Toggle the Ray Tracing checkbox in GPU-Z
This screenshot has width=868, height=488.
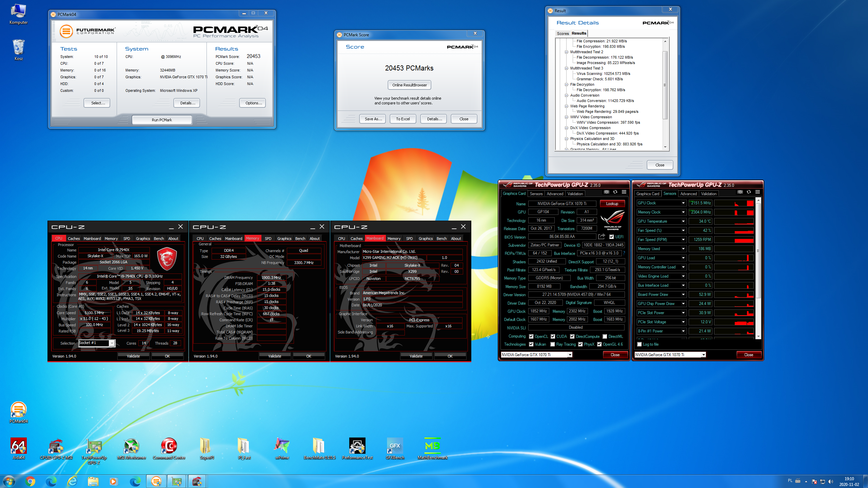pos(553,344)
